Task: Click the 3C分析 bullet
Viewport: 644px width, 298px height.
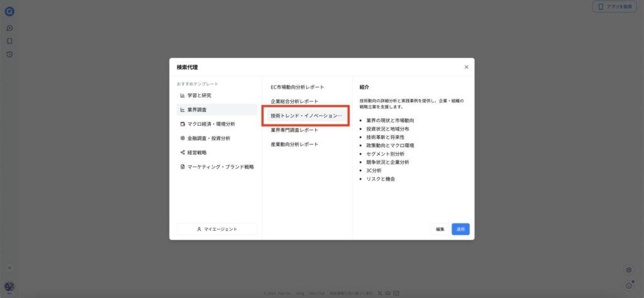Action: 374,170
